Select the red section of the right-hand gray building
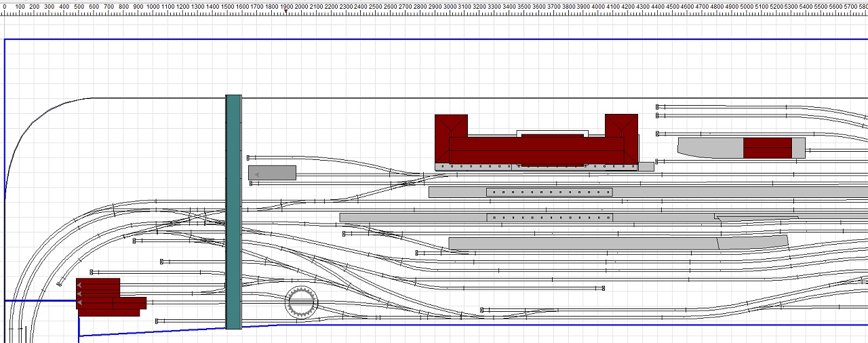This screenshot has height=343, width=868. [x=767, y=148]
